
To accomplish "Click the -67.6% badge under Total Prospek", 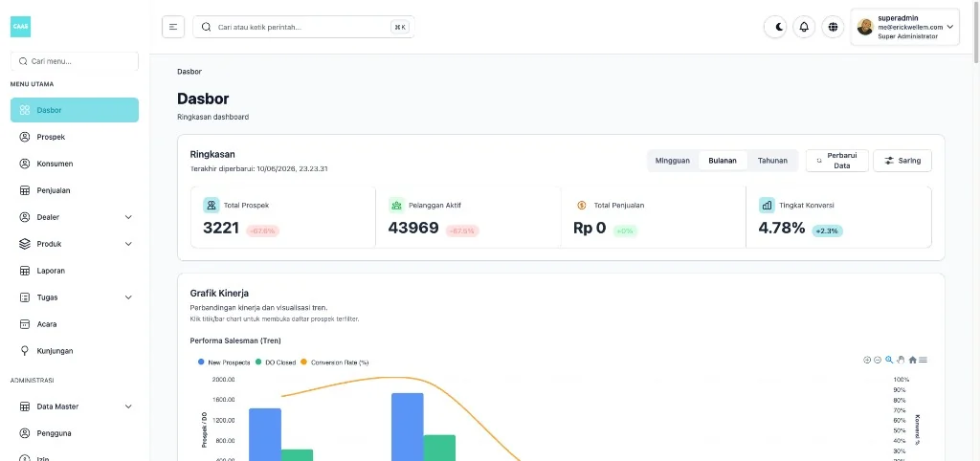I will click(x=262, y=231).
